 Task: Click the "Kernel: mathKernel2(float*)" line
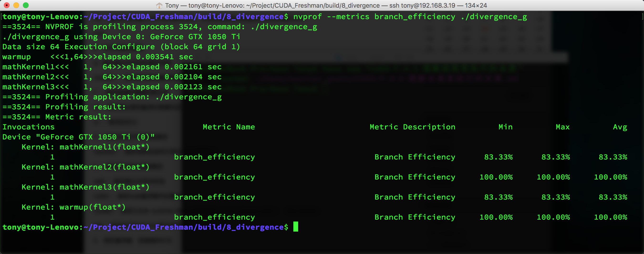85,167
